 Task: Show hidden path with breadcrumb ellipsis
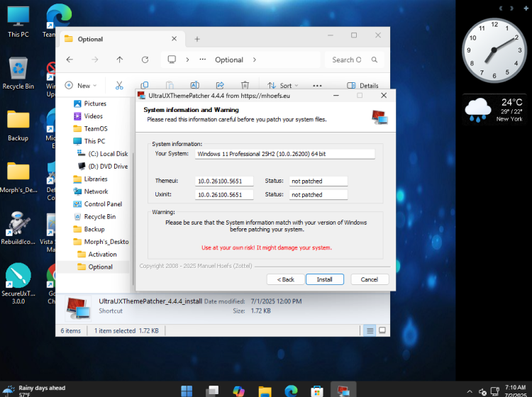point(203,60)
